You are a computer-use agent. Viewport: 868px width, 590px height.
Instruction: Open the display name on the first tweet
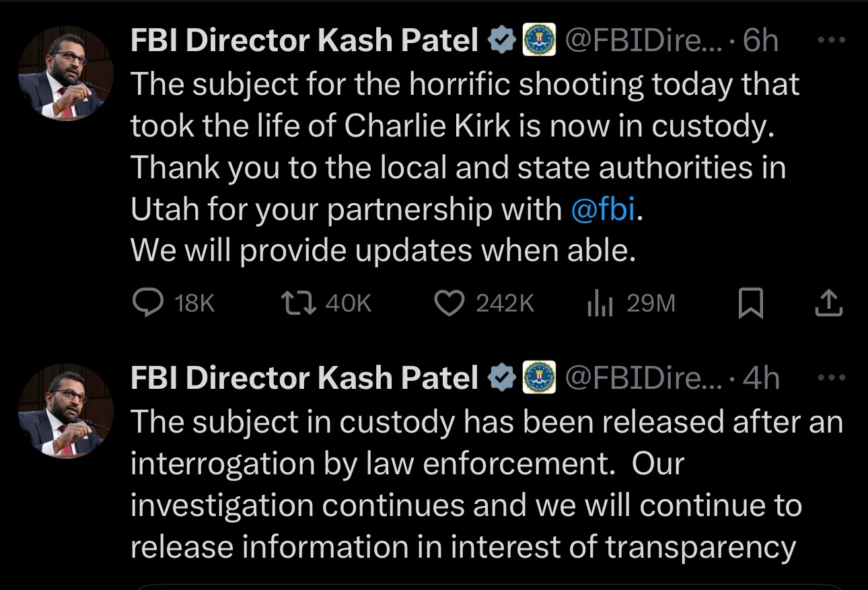(x=303, y=42)
